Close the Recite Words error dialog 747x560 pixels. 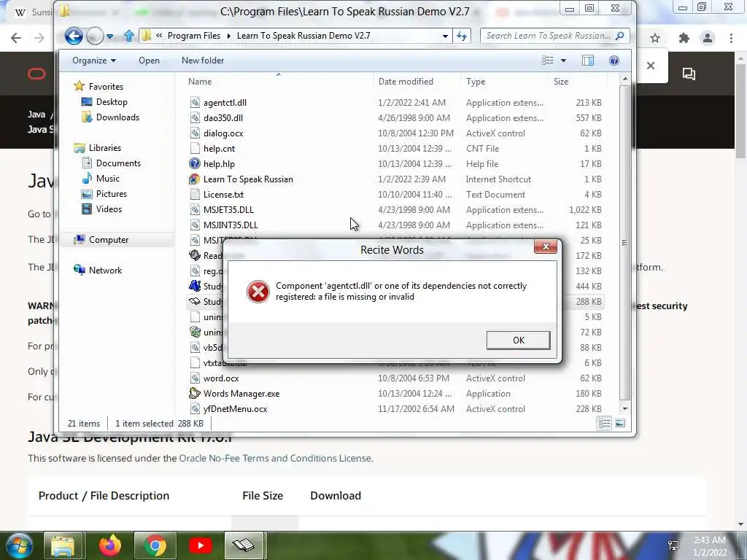(x=546, y=246)
